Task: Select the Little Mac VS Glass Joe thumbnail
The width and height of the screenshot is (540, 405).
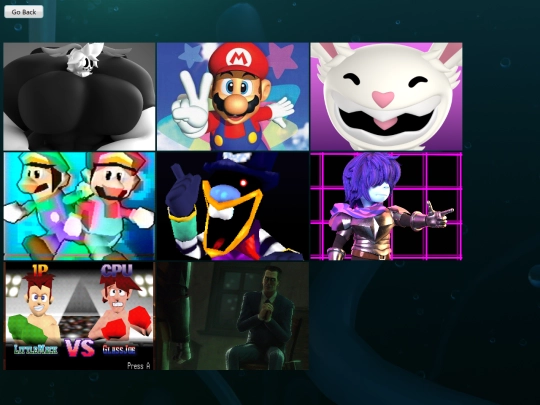Action: coord(79,316)
